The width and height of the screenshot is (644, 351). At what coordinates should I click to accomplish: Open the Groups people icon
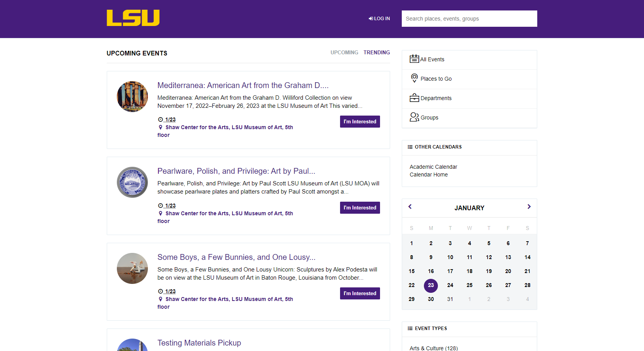(414, 117)
